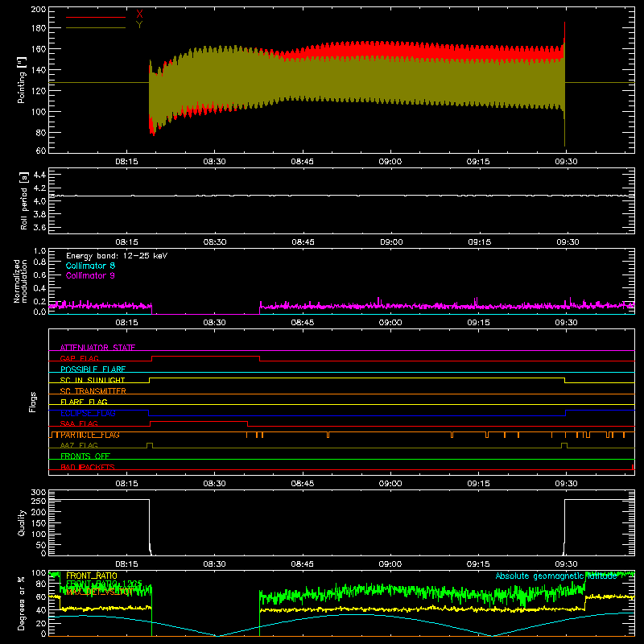
Task: Click the '3.6' Roll period tick
Action: 39,228
